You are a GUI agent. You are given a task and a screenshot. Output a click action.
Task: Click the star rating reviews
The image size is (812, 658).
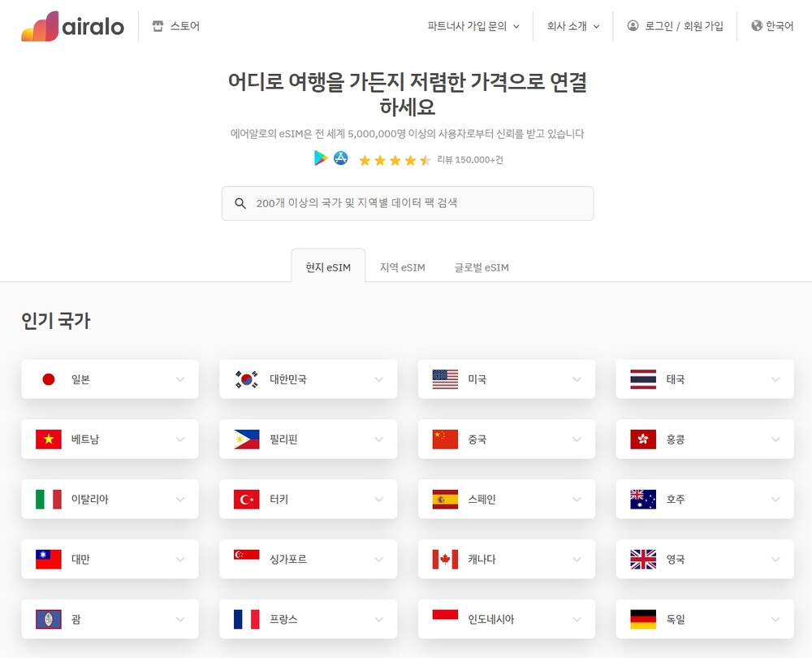395,160
